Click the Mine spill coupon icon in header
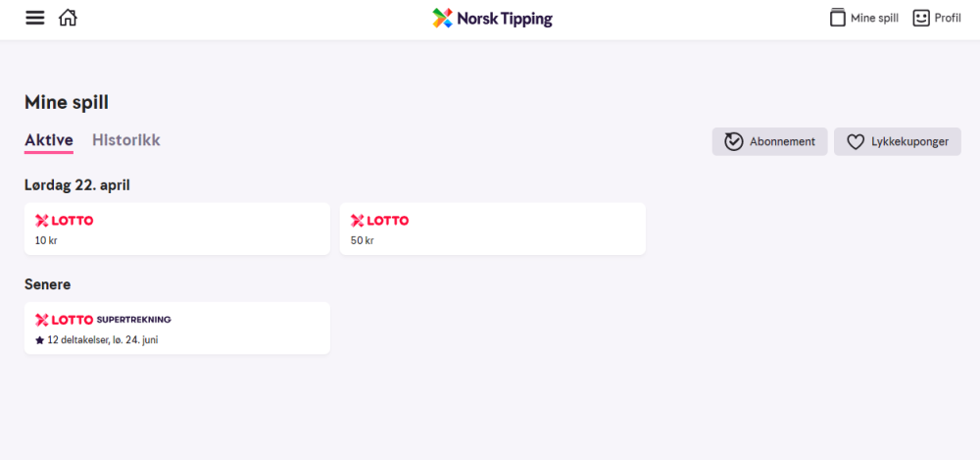The width and height of the screenshot is (980, 460). (x=837, y=18)
